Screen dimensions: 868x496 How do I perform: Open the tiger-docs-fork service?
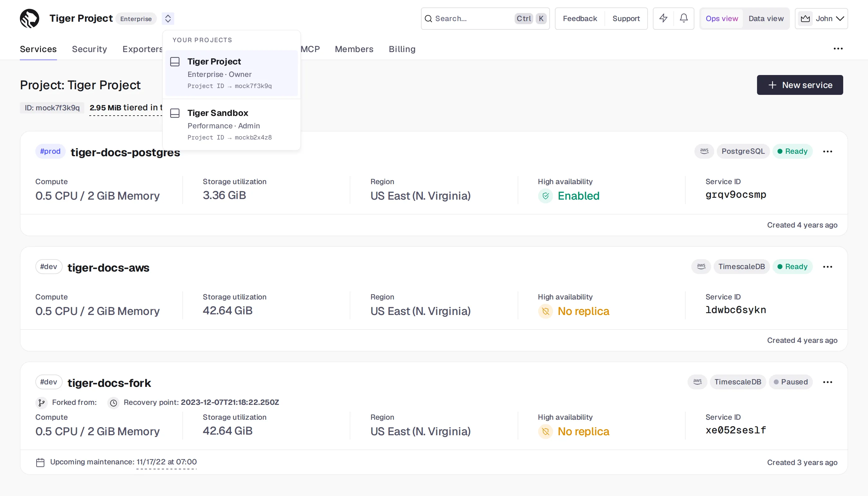[x=109, y=383]
